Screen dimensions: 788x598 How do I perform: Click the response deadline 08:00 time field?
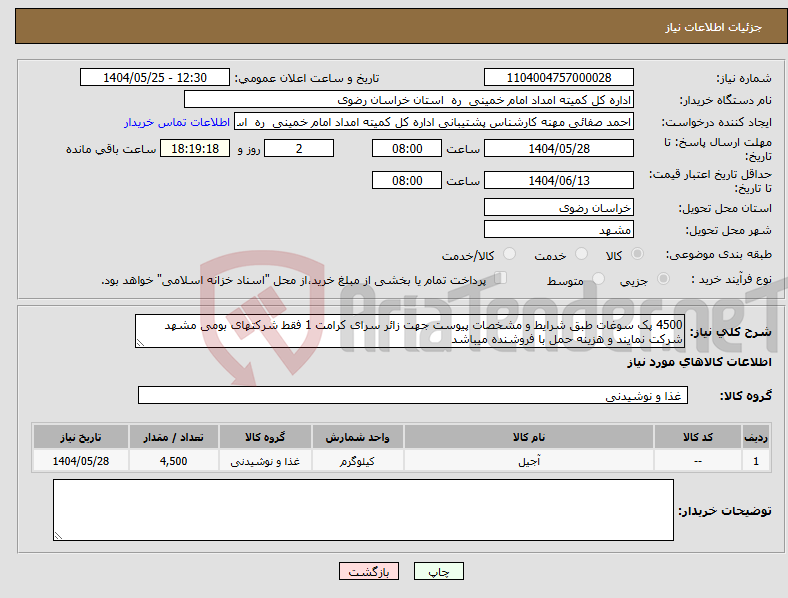point(407,148)
